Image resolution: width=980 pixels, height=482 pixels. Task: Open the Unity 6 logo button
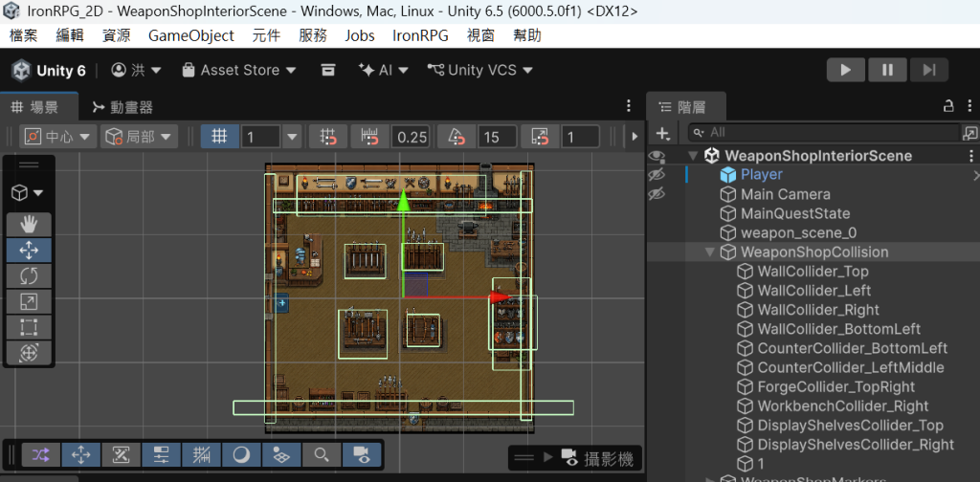point(49,71)
